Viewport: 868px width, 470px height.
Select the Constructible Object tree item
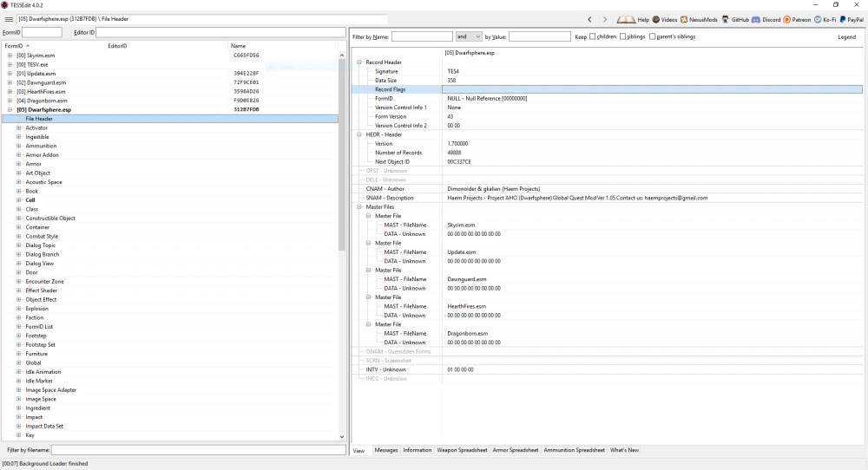[50, 218]
